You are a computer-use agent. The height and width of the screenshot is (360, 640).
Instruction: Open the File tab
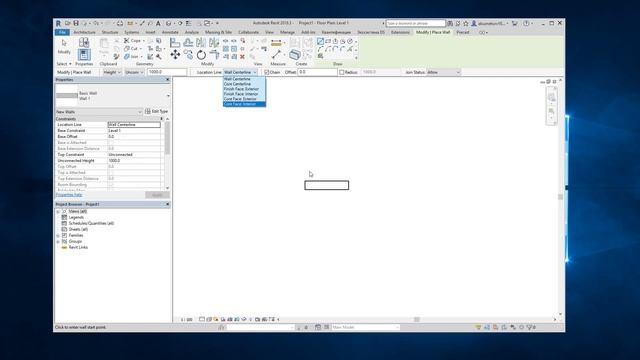62,32
